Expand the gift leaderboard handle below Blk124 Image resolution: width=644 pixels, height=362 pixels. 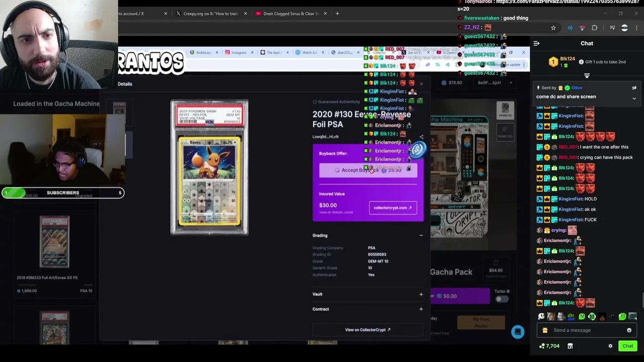tap(587, 75)
